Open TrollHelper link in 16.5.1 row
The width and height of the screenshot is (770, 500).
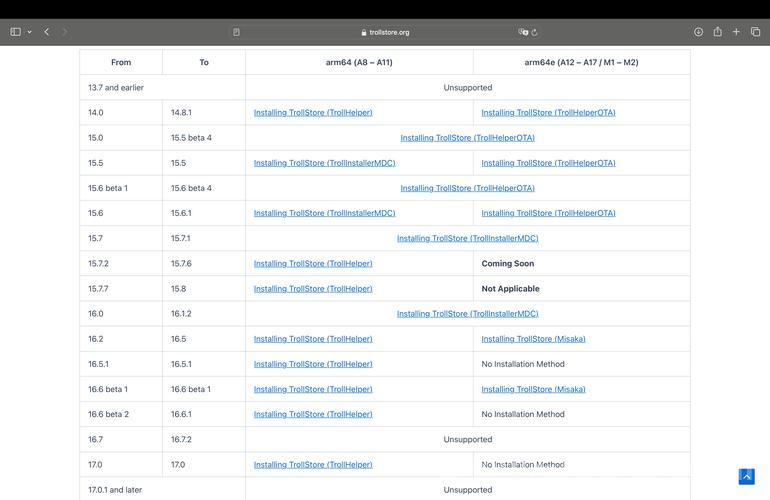(313, 364)
